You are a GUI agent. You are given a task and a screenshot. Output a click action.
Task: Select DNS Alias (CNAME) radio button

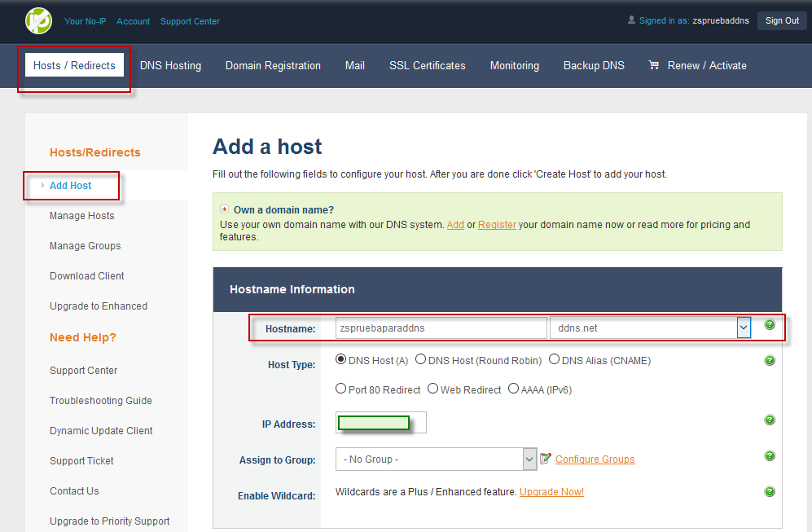(554, 359)
